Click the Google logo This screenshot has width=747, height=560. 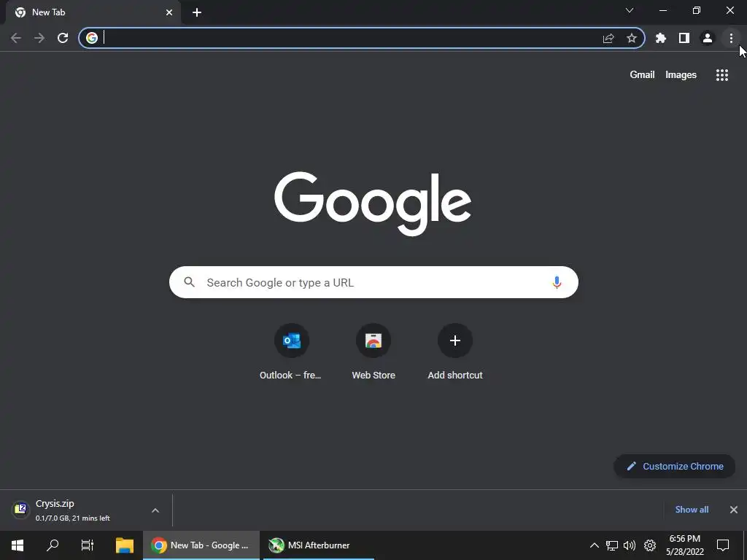tap(373, 204)
